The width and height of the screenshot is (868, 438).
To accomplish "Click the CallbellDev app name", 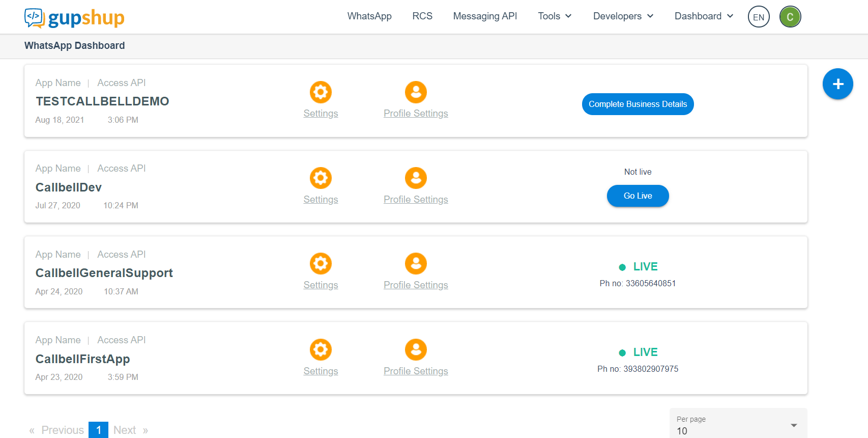I will [x=69, y=187].
